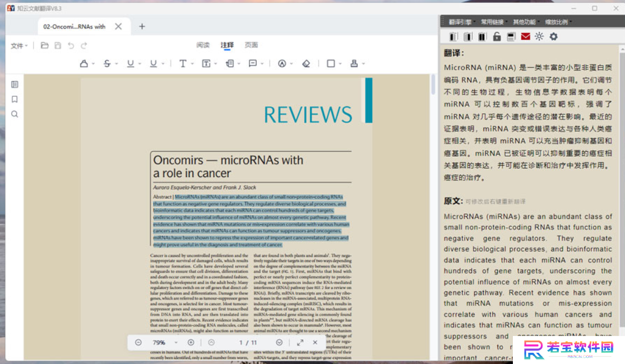
Task: Expand the highlight tool dropdown arrow
Action: [93, 64]
